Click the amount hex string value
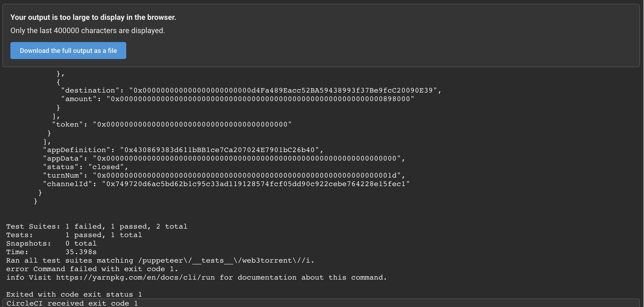The width and height of the screenshot is (644, 307). (260, 99)
